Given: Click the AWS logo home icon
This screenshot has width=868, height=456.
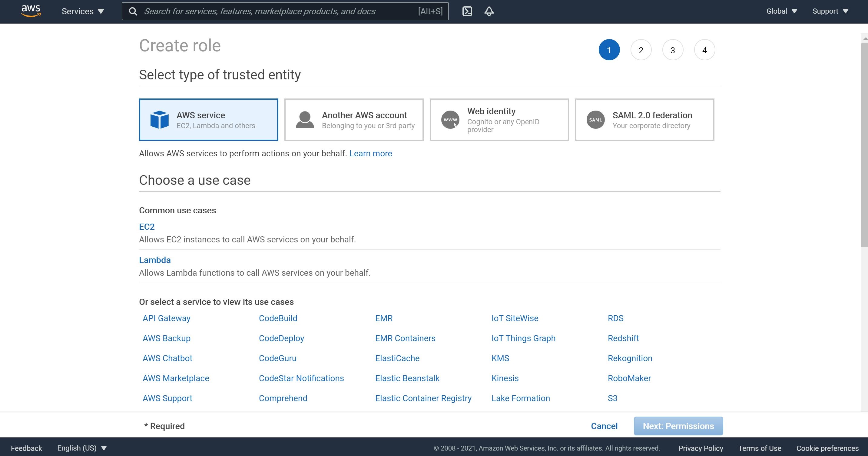Looking at the screenshot, I should click(31, 11).
